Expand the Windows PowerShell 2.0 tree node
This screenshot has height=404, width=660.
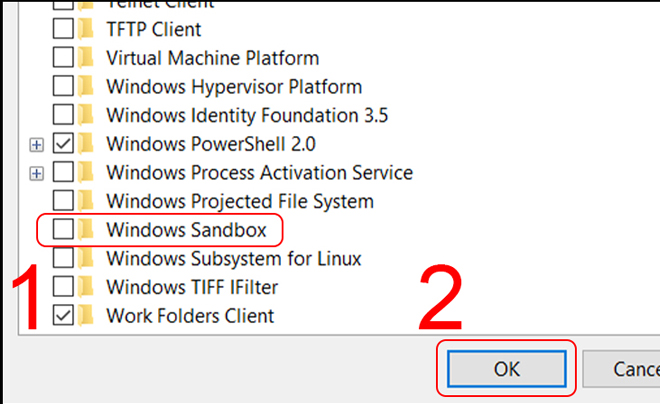[37, 145]
